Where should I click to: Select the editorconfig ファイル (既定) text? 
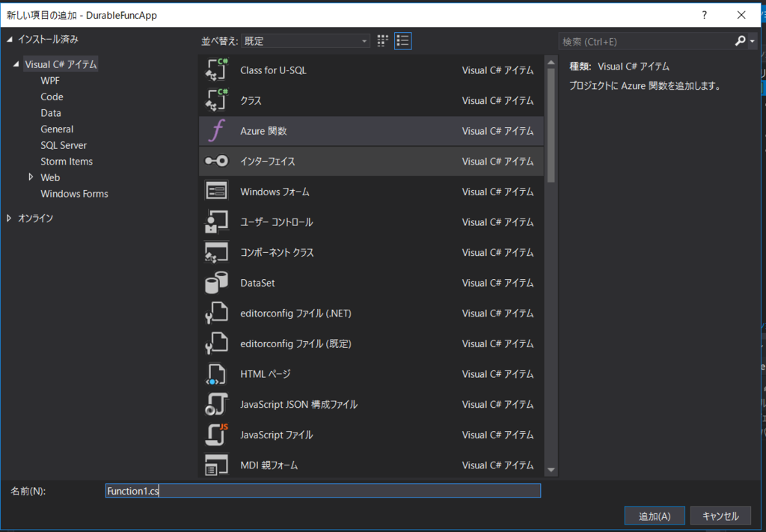pyautogui.click(x=295, y=344)
